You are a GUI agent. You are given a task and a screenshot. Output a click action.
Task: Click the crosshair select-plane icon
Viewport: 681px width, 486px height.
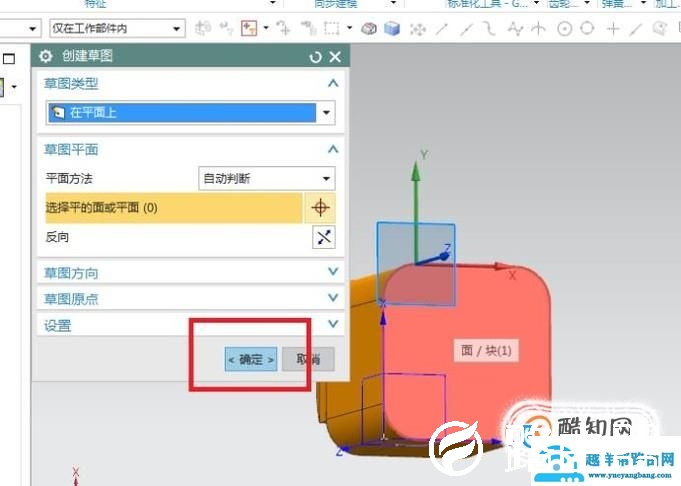point(320,208)
